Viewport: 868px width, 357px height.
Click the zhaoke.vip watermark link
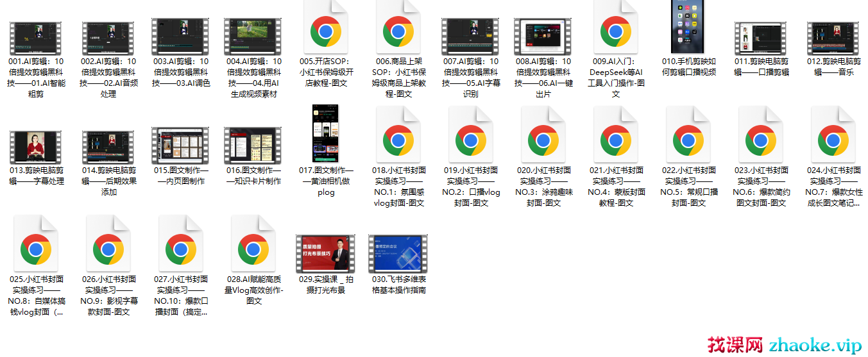[x=815, y=345]
